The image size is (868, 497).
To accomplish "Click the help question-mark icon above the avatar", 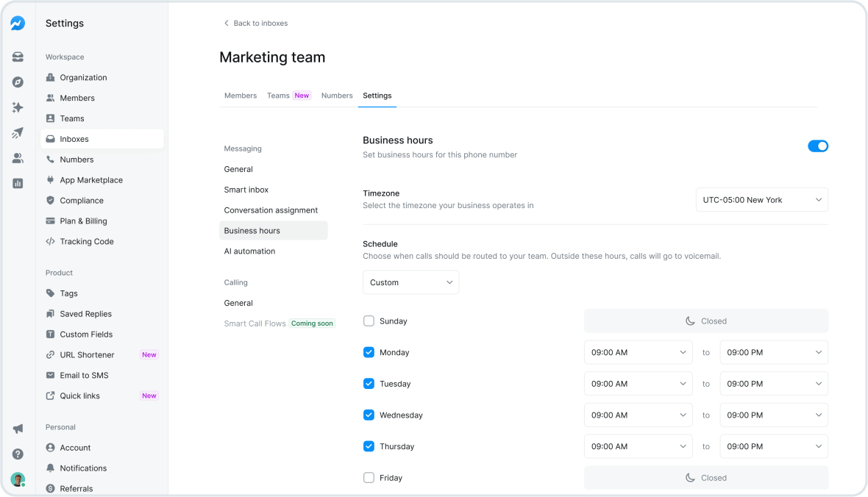I will (x=18, y=454).
